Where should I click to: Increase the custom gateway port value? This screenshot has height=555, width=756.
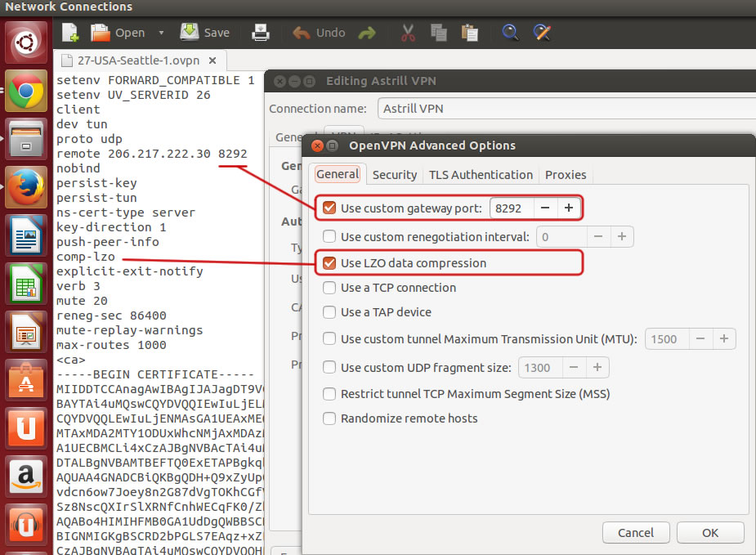[569, 208]
